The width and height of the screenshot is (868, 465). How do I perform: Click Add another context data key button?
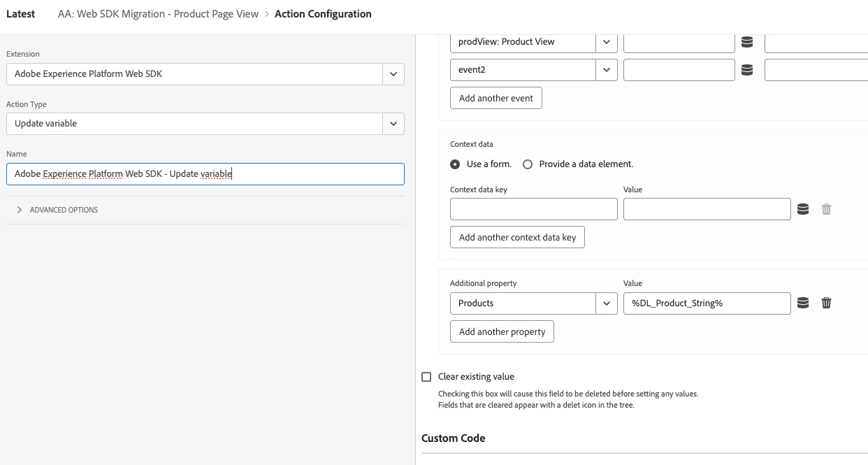[517, 237]
